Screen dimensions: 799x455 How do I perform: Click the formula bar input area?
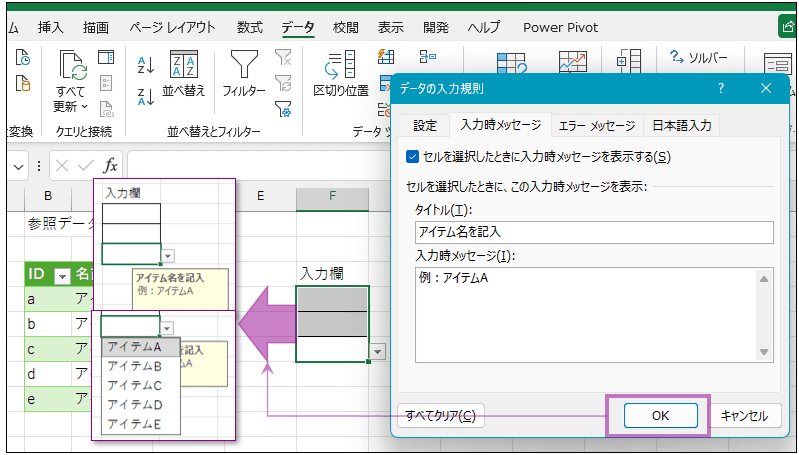coord(257,166)
